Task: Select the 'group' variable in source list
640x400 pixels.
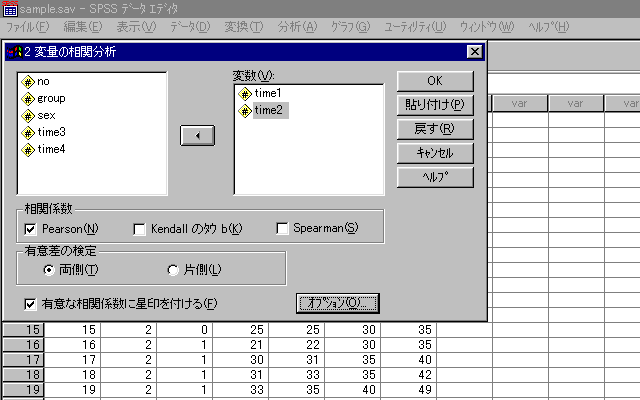Action: tap(50, 99)
